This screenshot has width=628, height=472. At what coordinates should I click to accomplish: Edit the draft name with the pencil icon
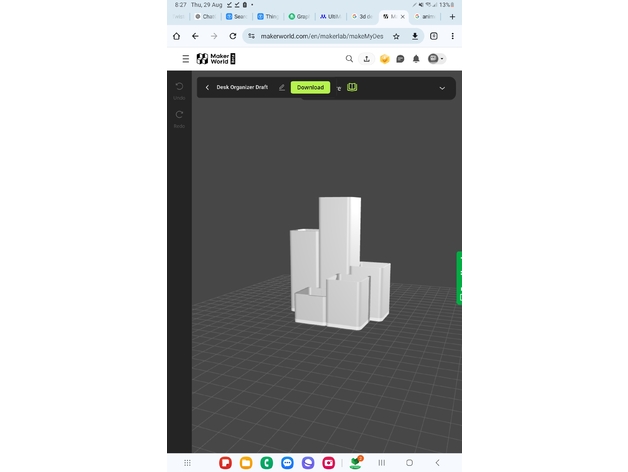(282, 88)
